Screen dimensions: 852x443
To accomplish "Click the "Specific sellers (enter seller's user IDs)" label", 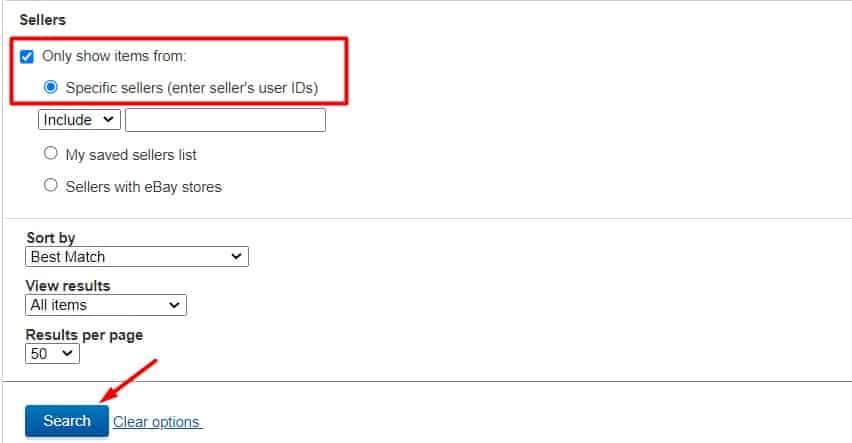I will pyautogui.click(x=192, y=88).
